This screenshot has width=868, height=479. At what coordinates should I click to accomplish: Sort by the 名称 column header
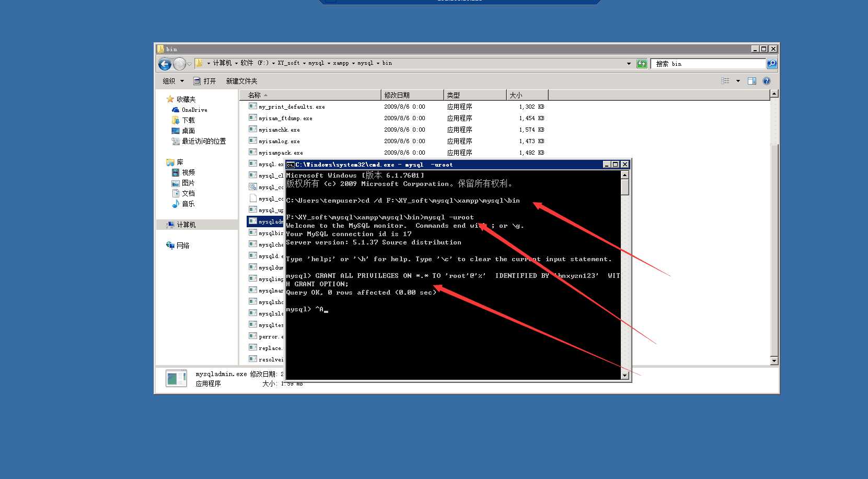point(310,95)
